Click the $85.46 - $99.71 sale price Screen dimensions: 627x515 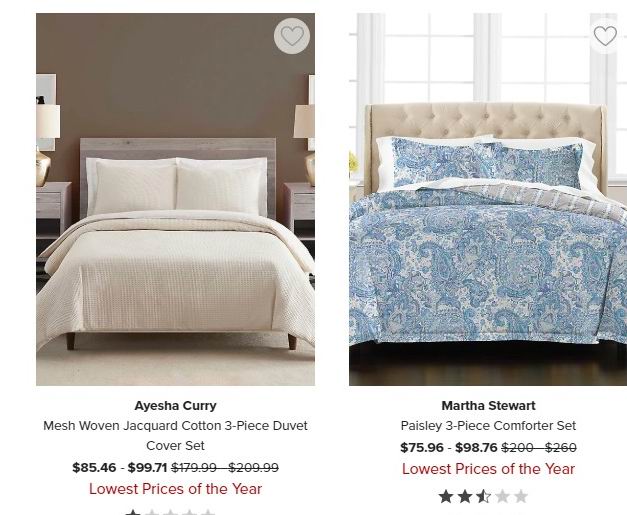(x=120, y=467)
